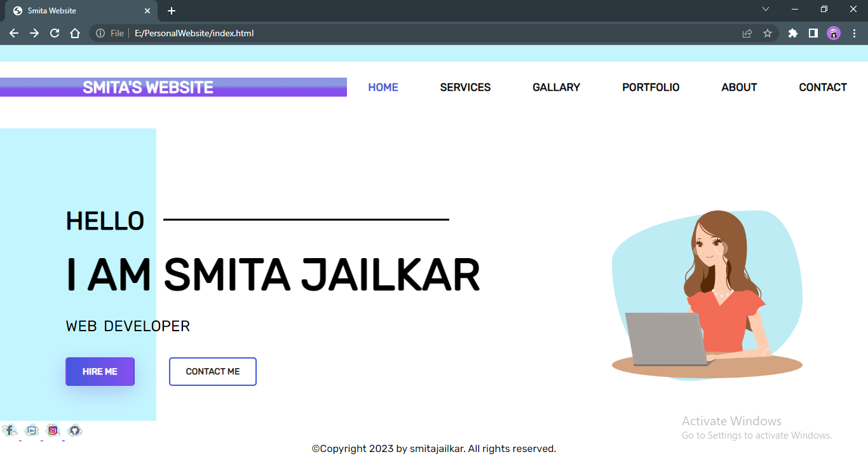Open the Chrome three-dot menu

[853, 33]
